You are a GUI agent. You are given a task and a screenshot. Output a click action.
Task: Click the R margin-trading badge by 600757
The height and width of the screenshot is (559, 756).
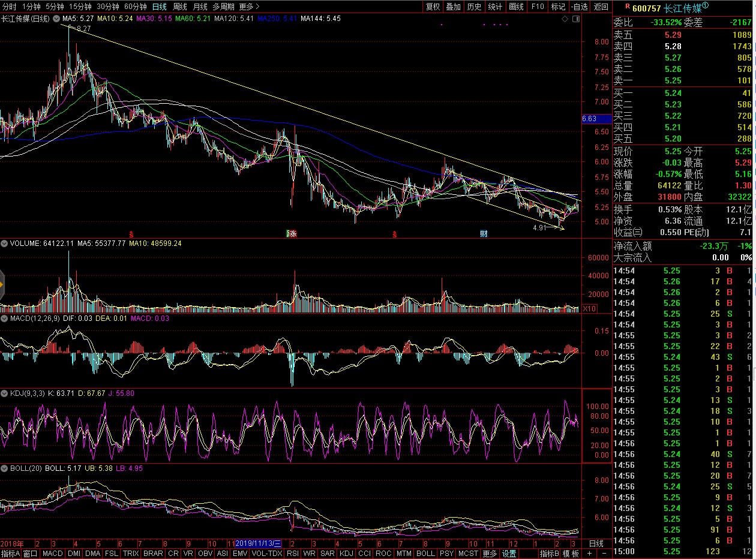627,6
